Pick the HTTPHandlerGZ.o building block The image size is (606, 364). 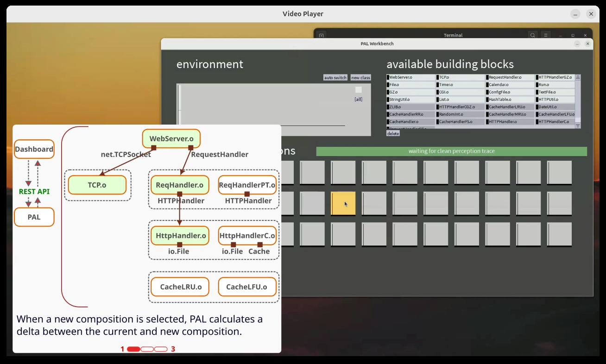(x=555, y=77)
